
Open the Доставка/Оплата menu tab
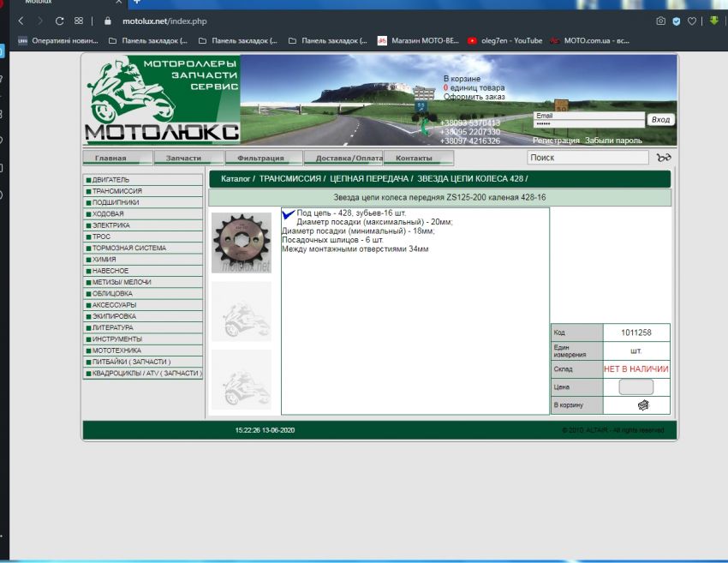coord(343,158)
